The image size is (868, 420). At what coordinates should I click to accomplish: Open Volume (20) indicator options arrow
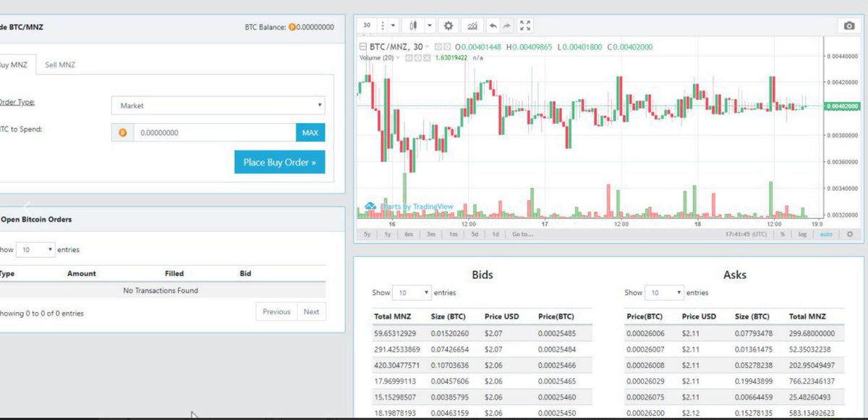397,57
